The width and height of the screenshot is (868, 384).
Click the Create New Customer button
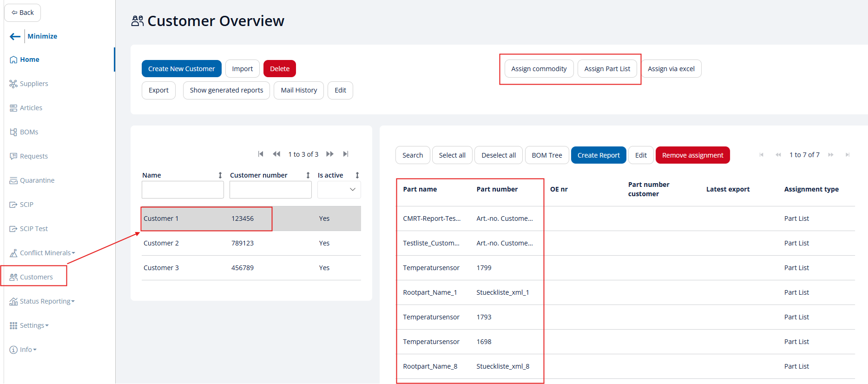coord(181,69)
